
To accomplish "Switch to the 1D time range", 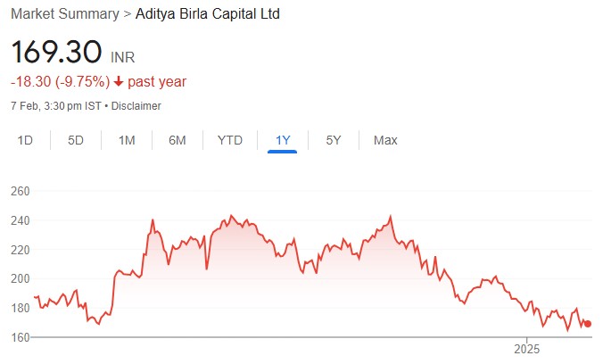I will click(x=26, y=140).
